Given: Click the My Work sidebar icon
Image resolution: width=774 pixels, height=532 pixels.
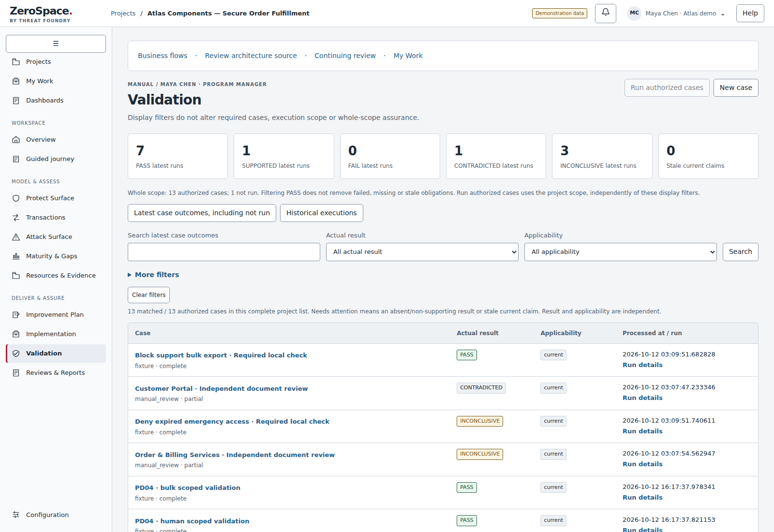Looking at the screenshot, I should (x=16, y=81).
